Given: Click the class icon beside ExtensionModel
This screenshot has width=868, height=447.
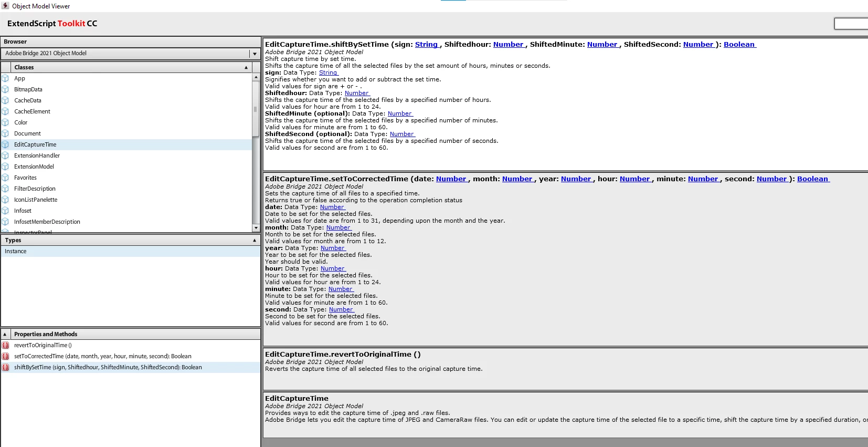Looking at the screenshot, I should pos(5,167).
